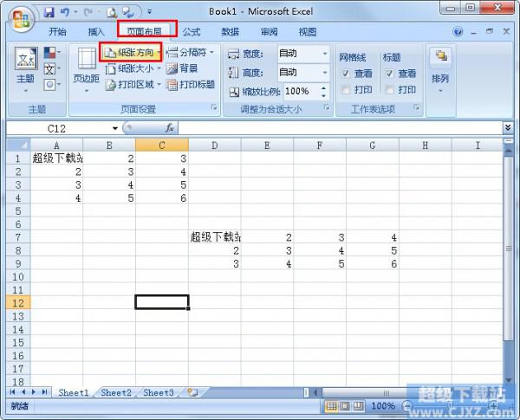This screenshot has height=420, width=520.
Task: Click the insert function fx icon
Action: pyautogui.click(x=169, y=127)
